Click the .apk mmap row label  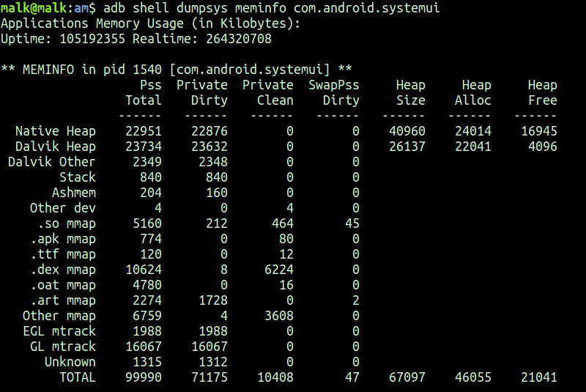pos(63,239)
